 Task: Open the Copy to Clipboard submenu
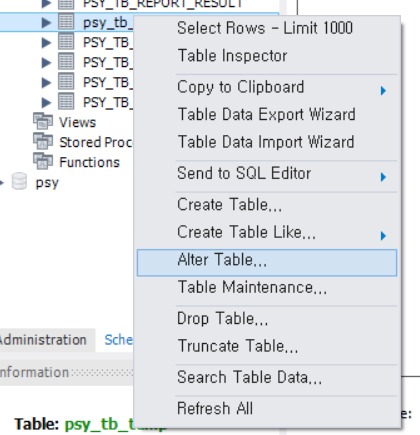(x=267, y=87)
